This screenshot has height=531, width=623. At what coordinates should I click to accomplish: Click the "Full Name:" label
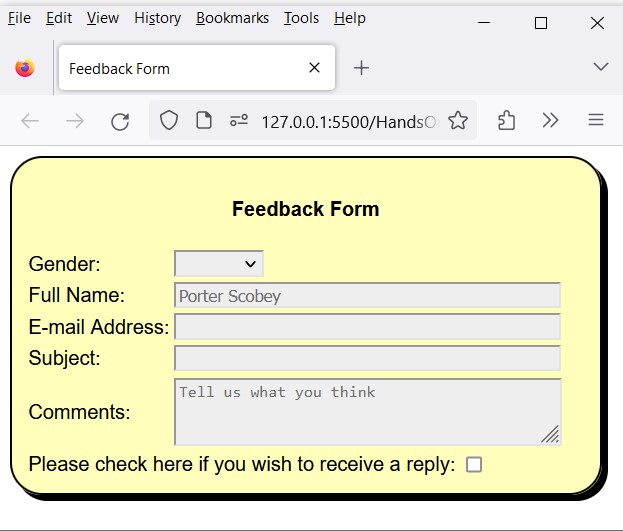click(77, 295)
